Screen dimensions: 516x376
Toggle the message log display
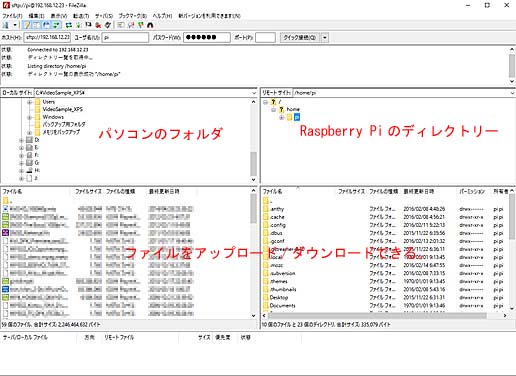26,25
